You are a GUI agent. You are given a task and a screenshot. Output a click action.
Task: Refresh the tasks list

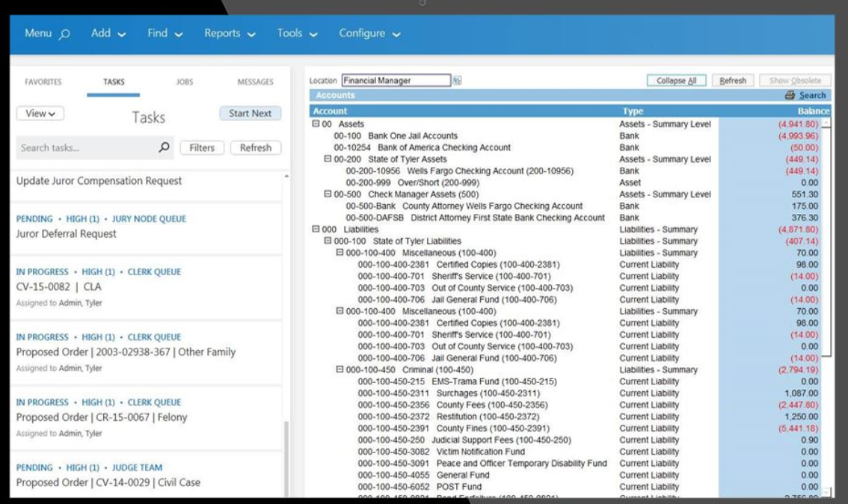coord(255,147)
